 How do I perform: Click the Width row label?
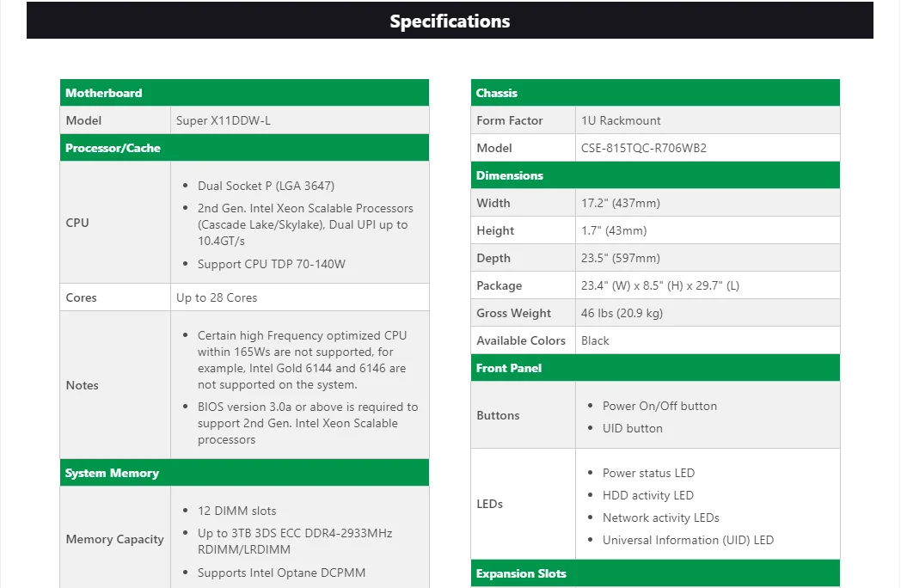[493, 204]
